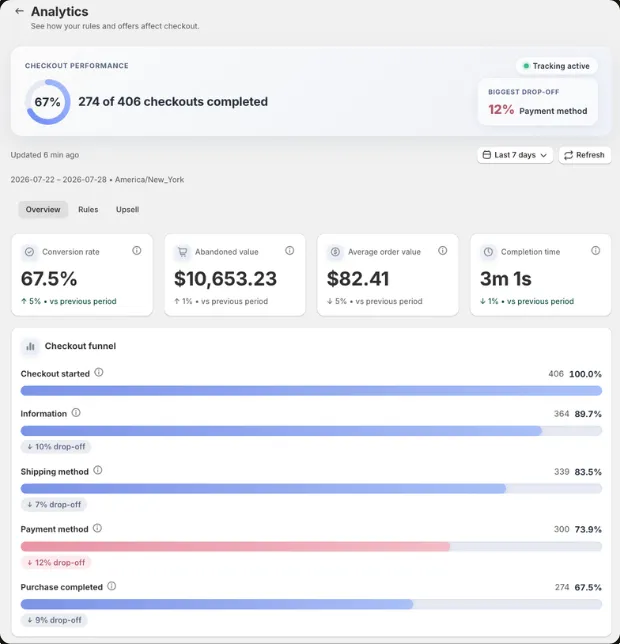Click the dollar icon on Average order value card
Viewport: 620px width, 644px height.
point(335,252)
